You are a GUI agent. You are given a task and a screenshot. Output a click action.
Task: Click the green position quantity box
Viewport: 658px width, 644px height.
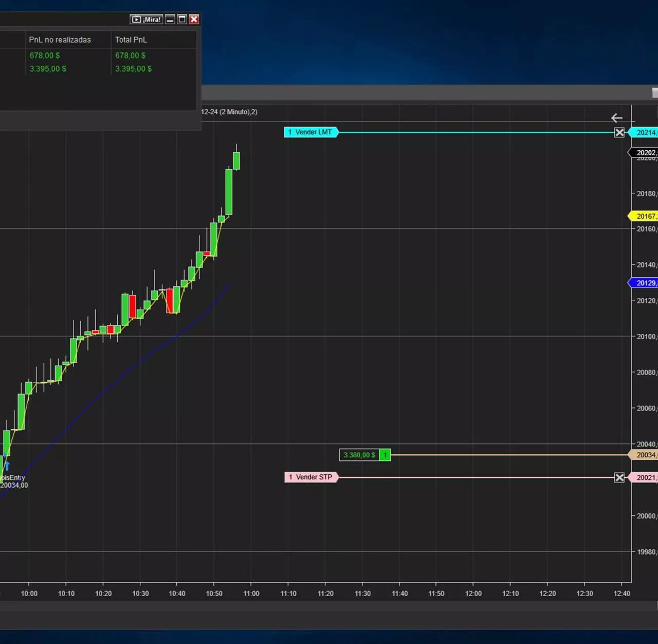pos(385,455)
